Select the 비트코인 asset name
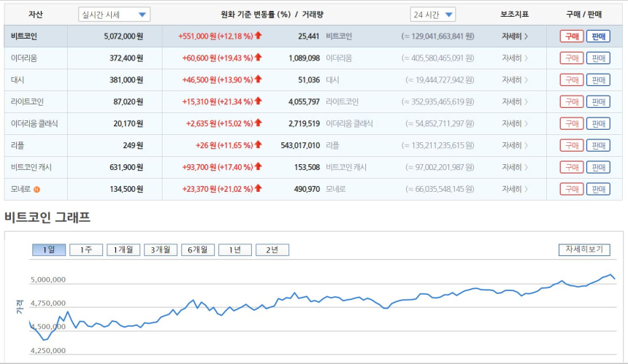The width and height of the screenshot is (628, 364). pyautogui.click(x=24, y=36)
